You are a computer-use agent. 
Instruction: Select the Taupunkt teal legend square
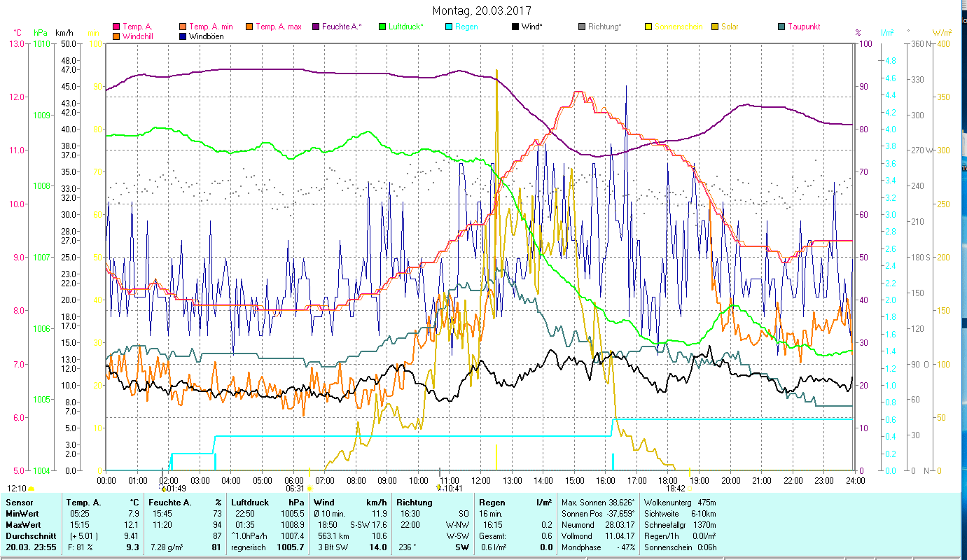pos(781,27)
